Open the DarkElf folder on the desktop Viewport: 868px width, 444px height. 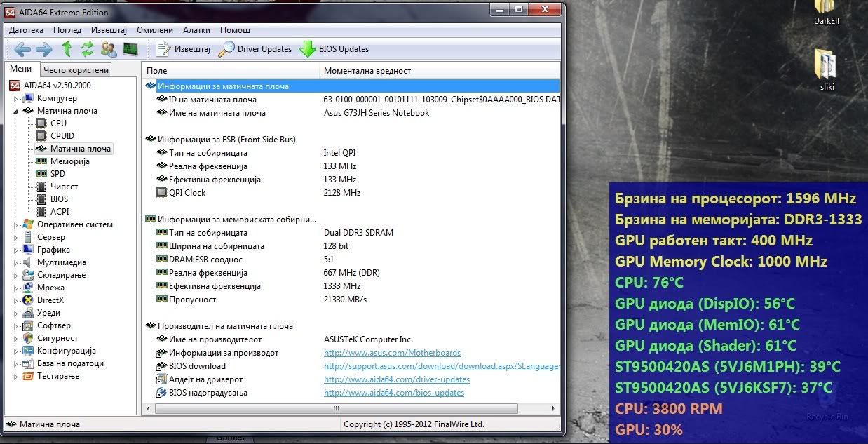point(827,13)
